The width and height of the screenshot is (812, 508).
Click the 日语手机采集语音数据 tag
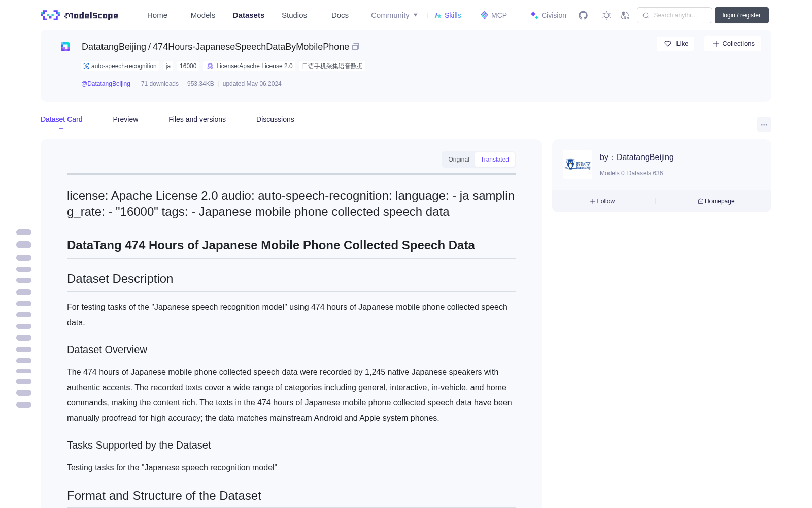(332, 66)
